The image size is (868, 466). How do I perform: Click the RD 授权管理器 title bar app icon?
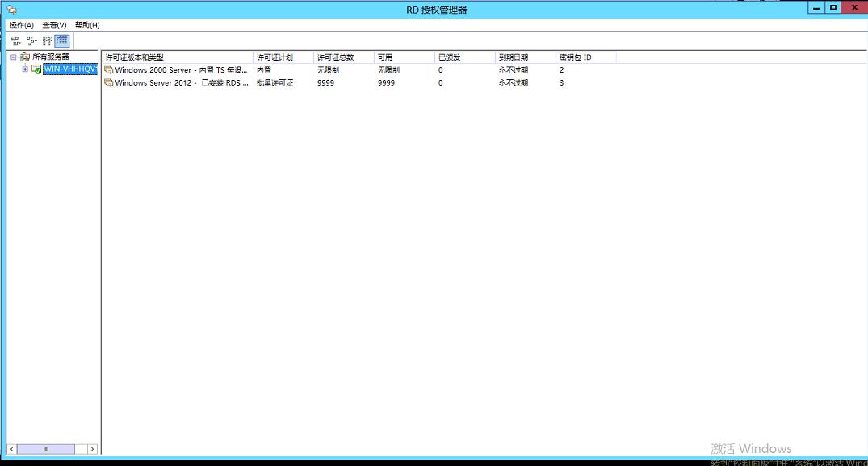(x=11, y=10)
